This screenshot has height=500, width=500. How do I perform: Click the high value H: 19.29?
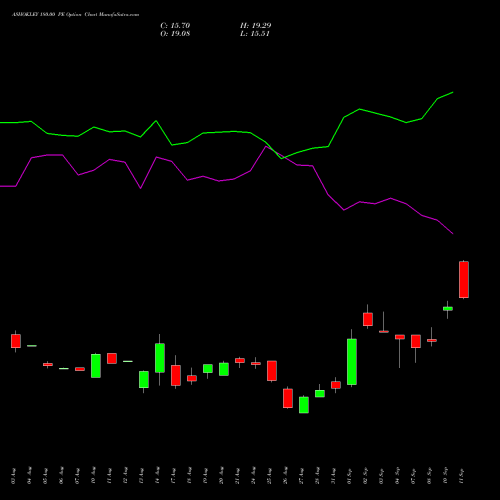[x=256, y=26]
